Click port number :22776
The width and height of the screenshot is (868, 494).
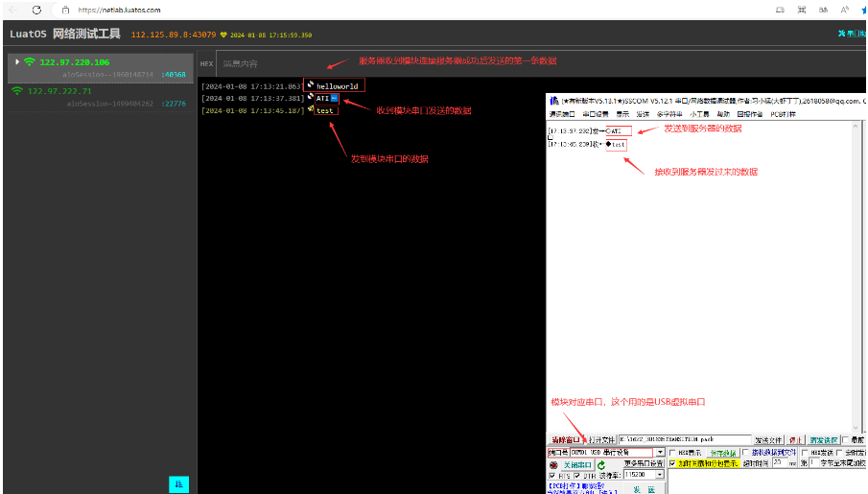click(174, 104)
